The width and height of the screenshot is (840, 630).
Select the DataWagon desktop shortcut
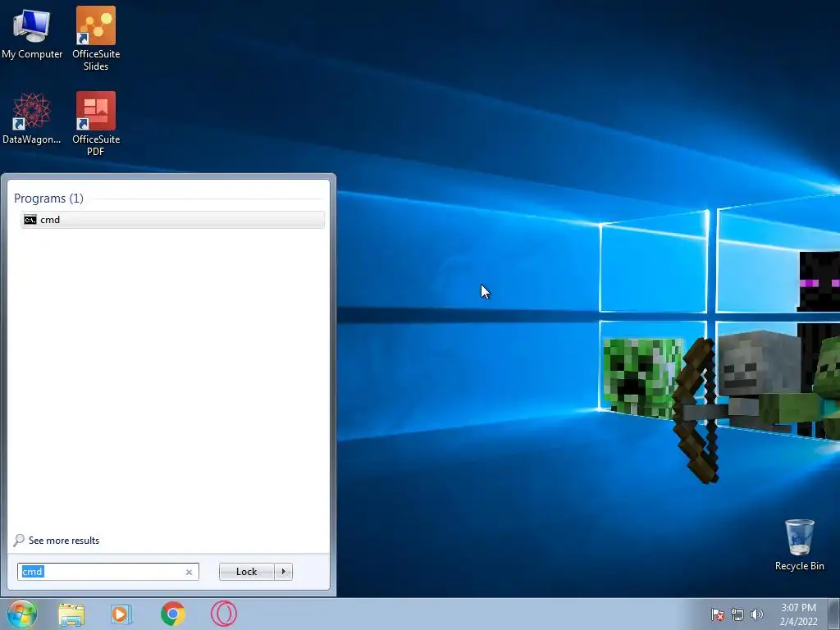[x=32, y=118]
